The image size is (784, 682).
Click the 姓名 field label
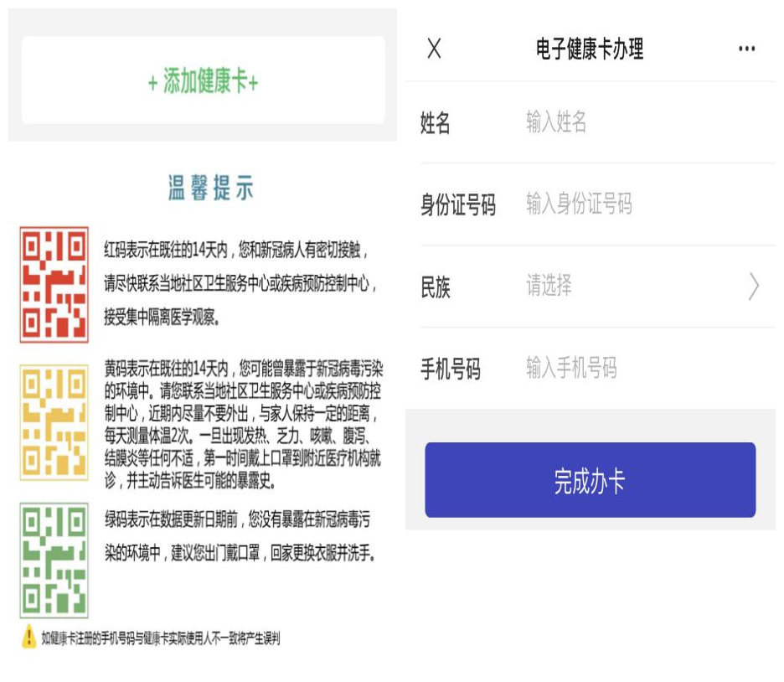[435, 123]
